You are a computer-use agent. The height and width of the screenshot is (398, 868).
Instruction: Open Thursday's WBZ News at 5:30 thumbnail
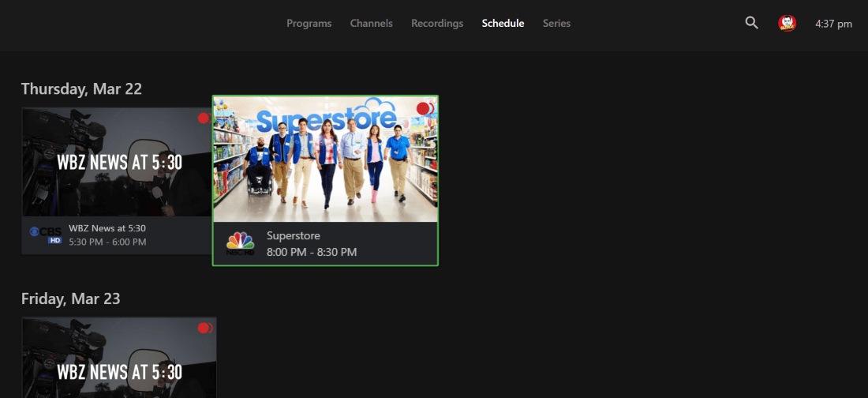click(x=118, y=162)
